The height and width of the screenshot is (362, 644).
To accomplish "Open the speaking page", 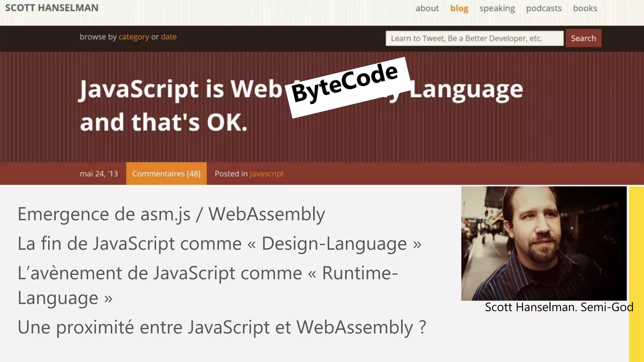I will [x=497, y=8].
